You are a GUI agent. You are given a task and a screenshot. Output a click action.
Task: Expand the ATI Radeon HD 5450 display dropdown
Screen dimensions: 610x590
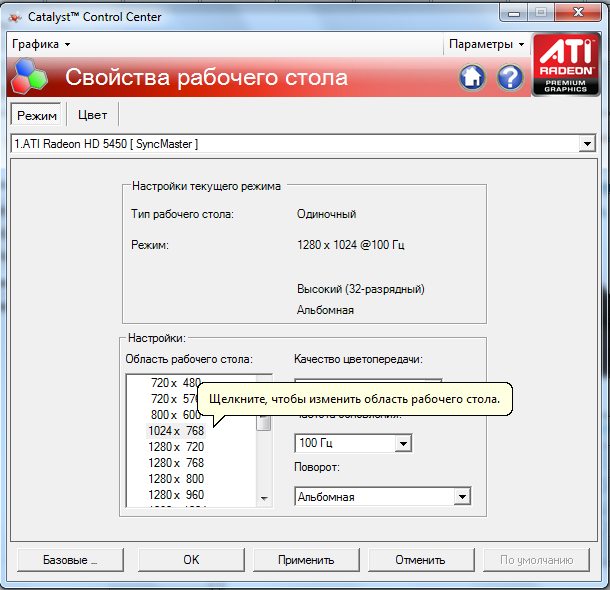(x=587, y=144)
